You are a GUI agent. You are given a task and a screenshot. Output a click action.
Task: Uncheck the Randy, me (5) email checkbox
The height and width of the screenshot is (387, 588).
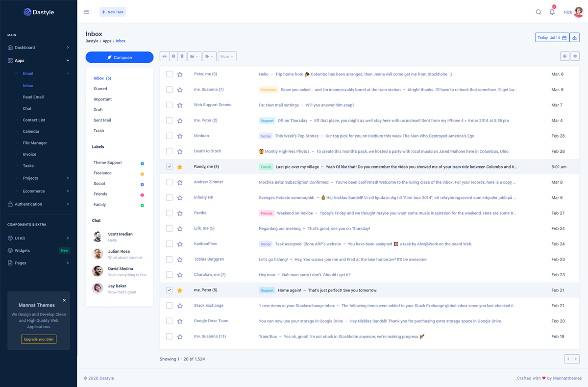pos(169,167)
